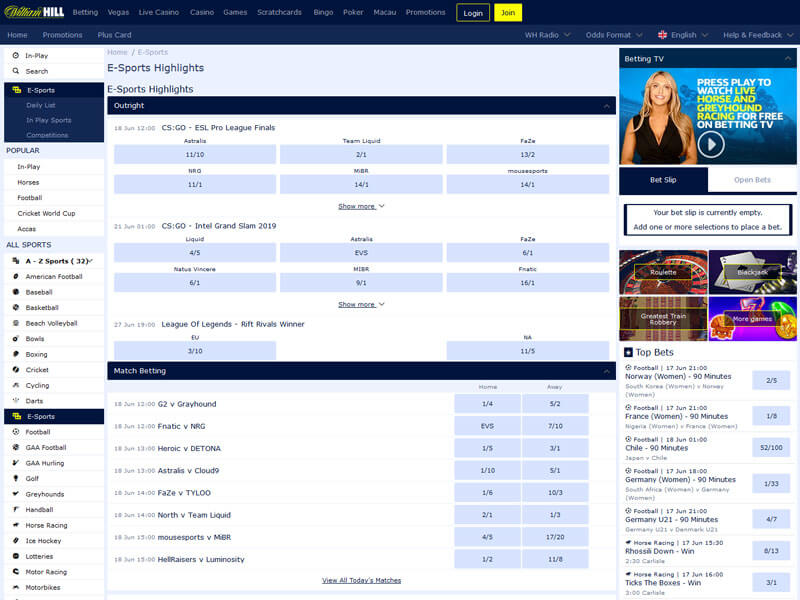
Task: Click the Beach Volleyball sport icon
Action: click(x=16, y=323)
